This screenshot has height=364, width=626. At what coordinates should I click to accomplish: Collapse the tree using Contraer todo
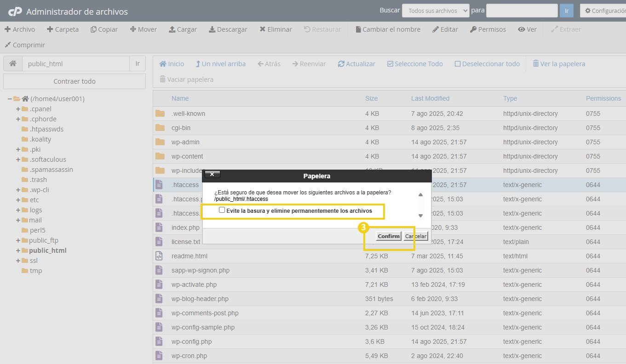(x=74, y=81)
